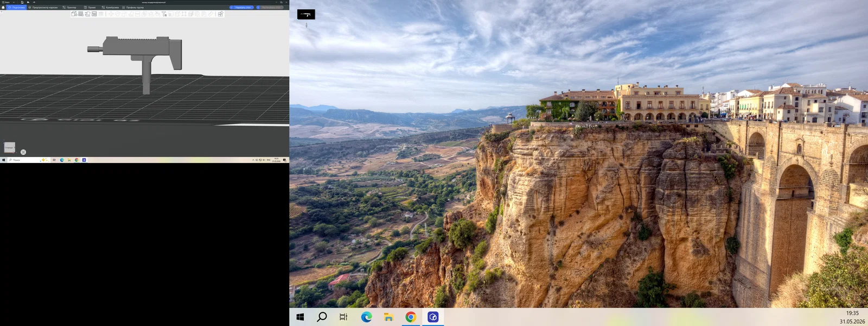Click the Распечатать стол button
The height and width of the screenshot is (326, 868).
(272, 8)
